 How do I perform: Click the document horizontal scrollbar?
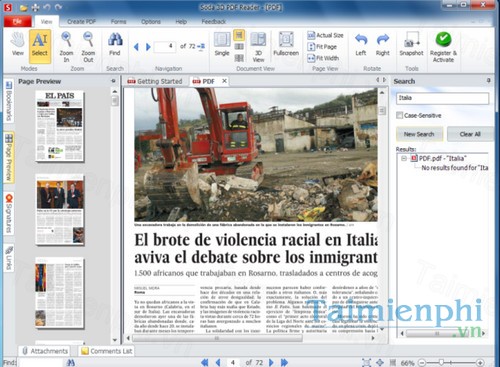(217, 338)
